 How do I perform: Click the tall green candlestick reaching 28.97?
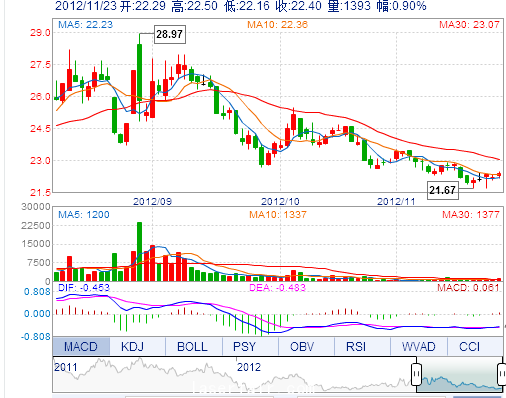(x=139, y=72)
